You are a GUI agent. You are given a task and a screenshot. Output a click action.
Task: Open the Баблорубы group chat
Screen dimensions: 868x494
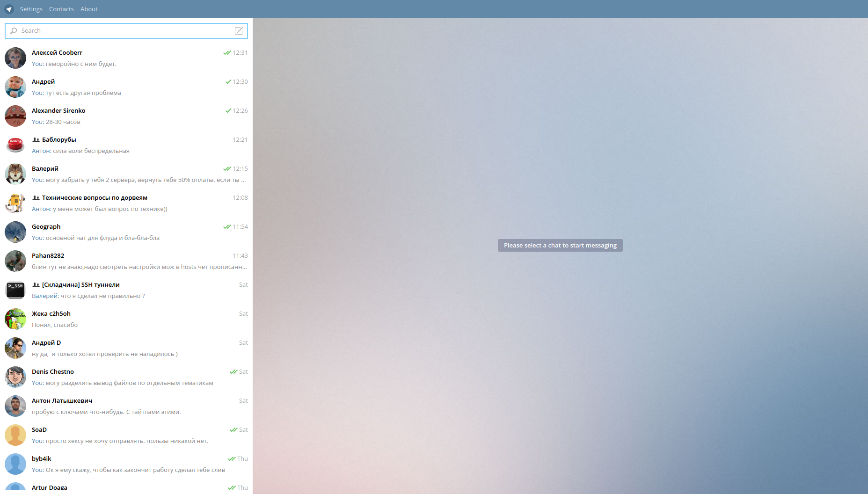(126, 145)
